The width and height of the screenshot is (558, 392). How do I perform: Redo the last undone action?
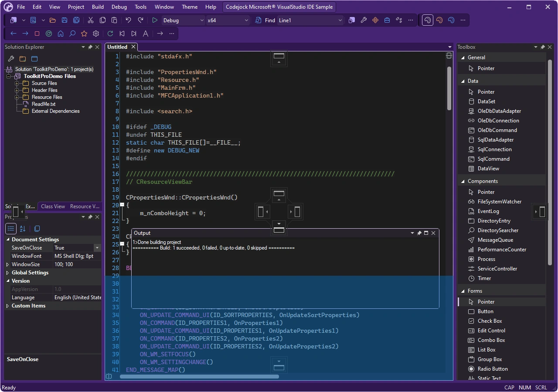click(140, 20)
